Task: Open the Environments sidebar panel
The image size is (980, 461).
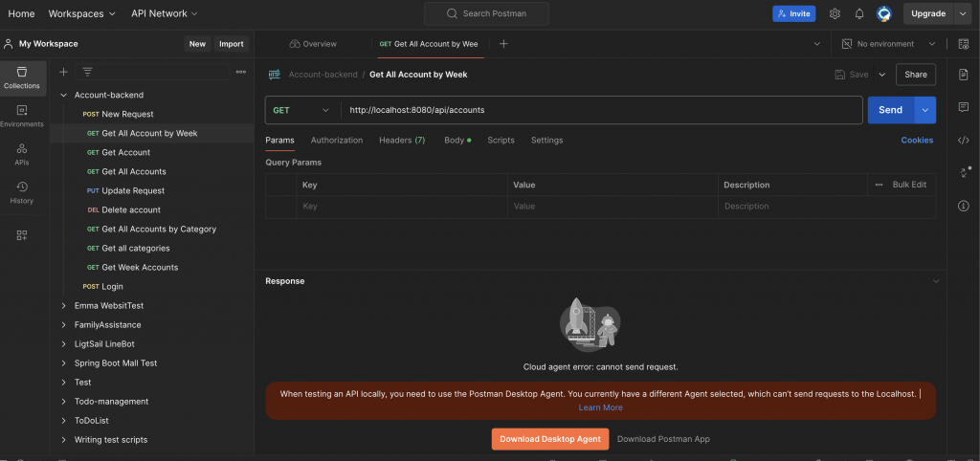Action: (x=22, y=116)
